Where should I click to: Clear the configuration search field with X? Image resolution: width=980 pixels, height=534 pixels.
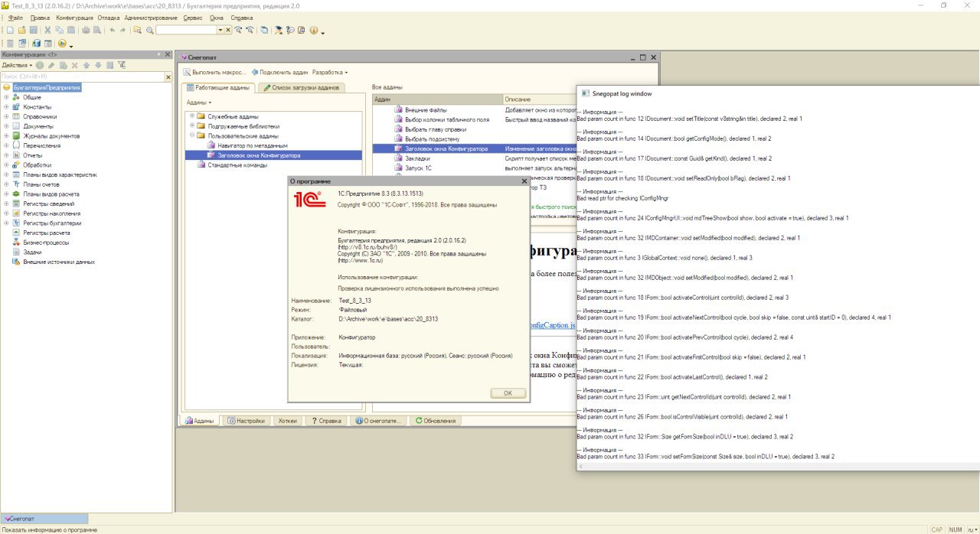[x=168, y=77]
